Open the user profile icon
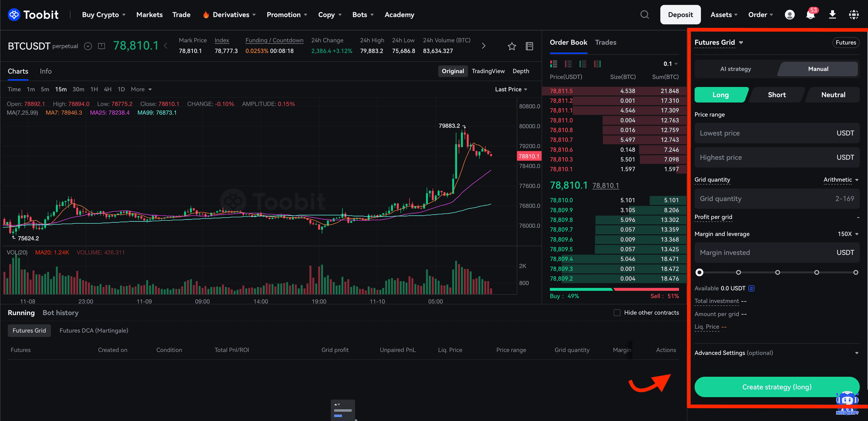Screen dimensions: 868x421 click(x=790, y=15)
